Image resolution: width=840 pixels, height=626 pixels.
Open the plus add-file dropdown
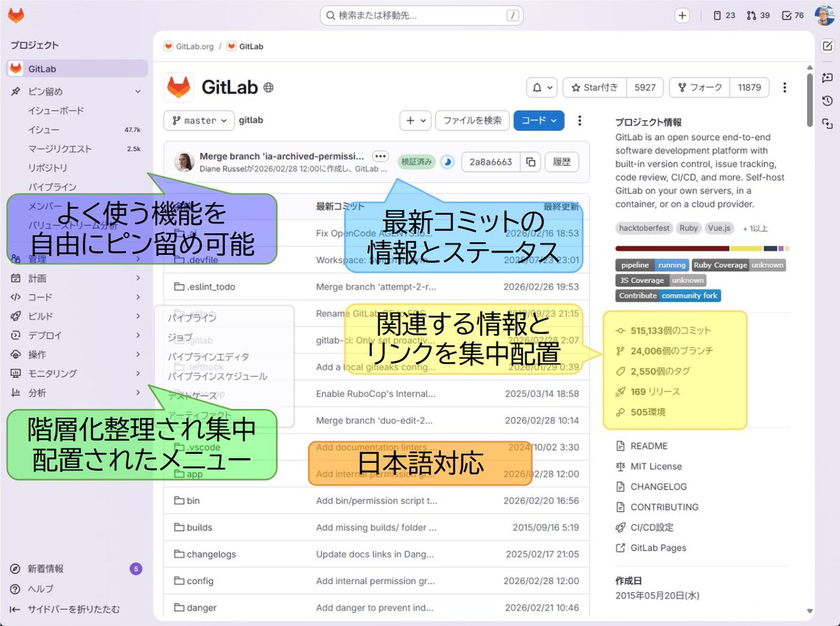coord(415,120)
